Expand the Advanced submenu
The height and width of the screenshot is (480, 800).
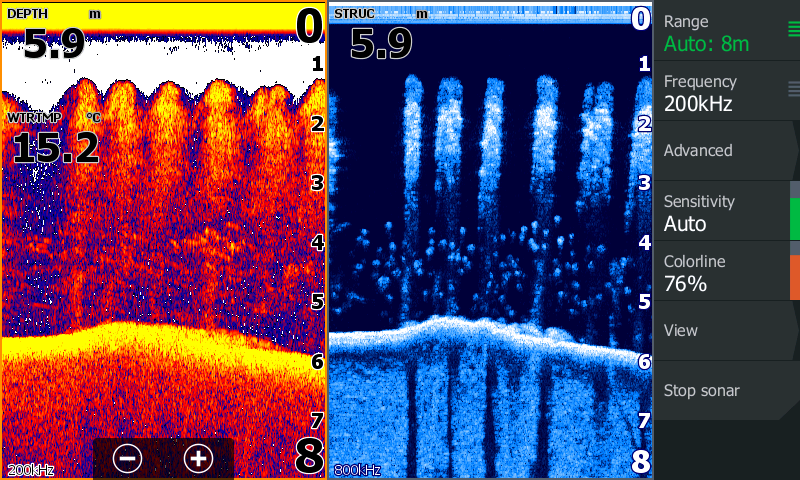(720, 150)
